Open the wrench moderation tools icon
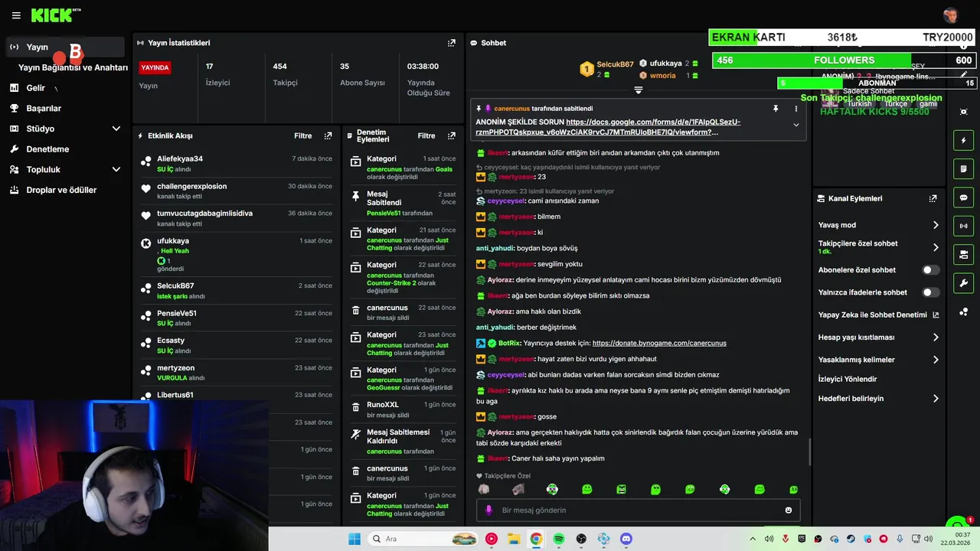Image resolution: width=980 pixels, height=551 pixels. [x=964, y=282]
